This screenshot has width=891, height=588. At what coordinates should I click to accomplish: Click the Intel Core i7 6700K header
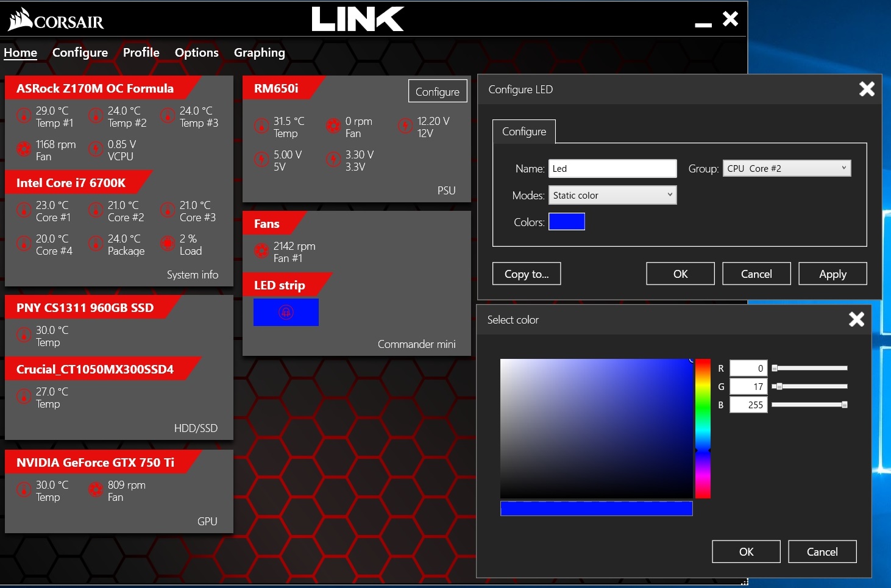[71, 183]
